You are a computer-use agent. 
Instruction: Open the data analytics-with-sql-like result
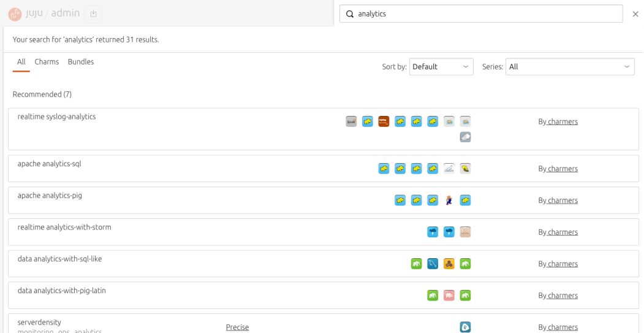324,264
